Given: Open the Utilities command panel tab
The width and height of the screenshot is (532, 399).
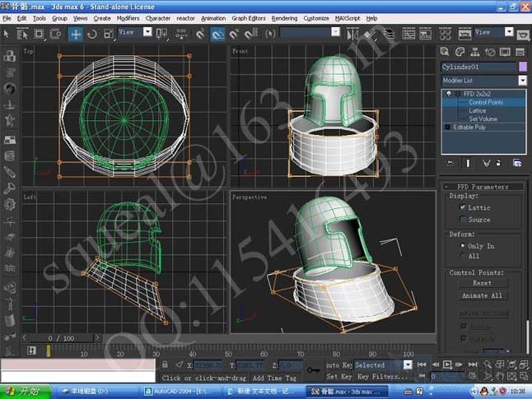Looking at the screenshot, I should [520, 52].
